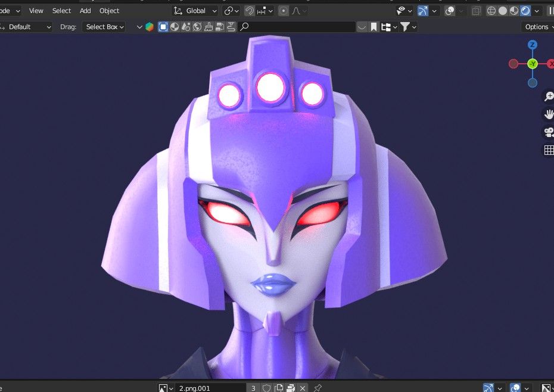Open the funnel filter dropdown

coord(408,27)
